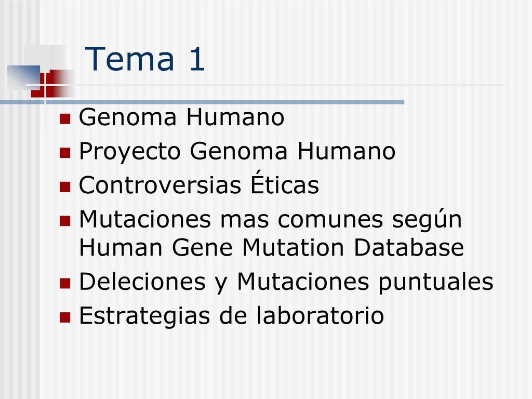
Task: Click the red bullet before Controversias Éticas
Action: click(x=65, y=187)
